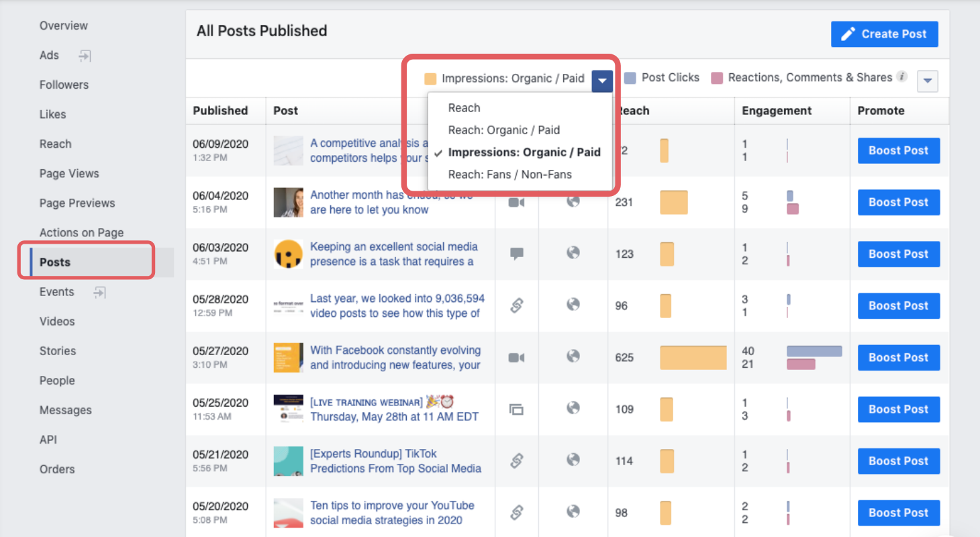Boost the 05/28/2020 video posts post
Image resolution: width=980 pixels, height=537 pixels.
(899, 305)
